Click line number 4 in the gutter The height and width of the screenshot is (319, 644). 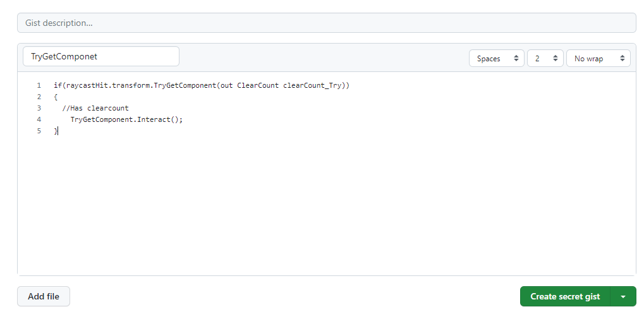39,119
